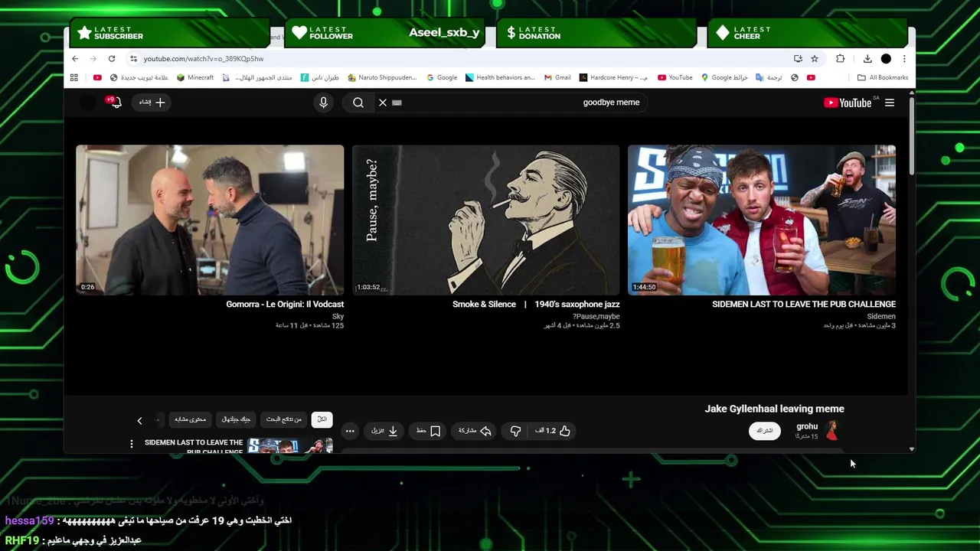Select the 'الكل' filter chip

tap(322, 419)
